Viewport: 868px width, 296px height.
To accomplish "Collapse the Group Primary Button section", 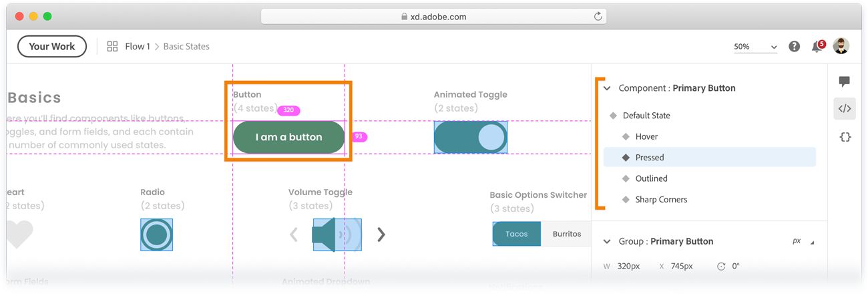I will [607, 241].
